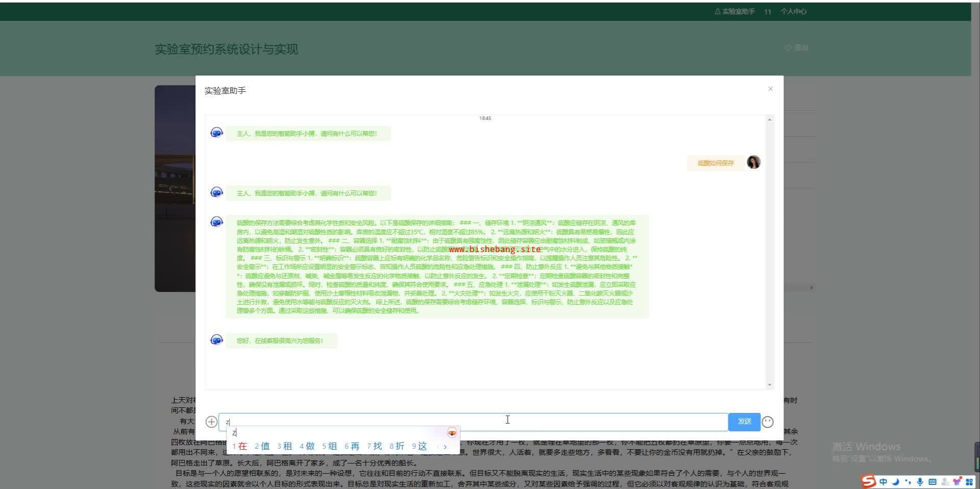Click the user message bubble 硫酸如何保存

click(716, 163)
